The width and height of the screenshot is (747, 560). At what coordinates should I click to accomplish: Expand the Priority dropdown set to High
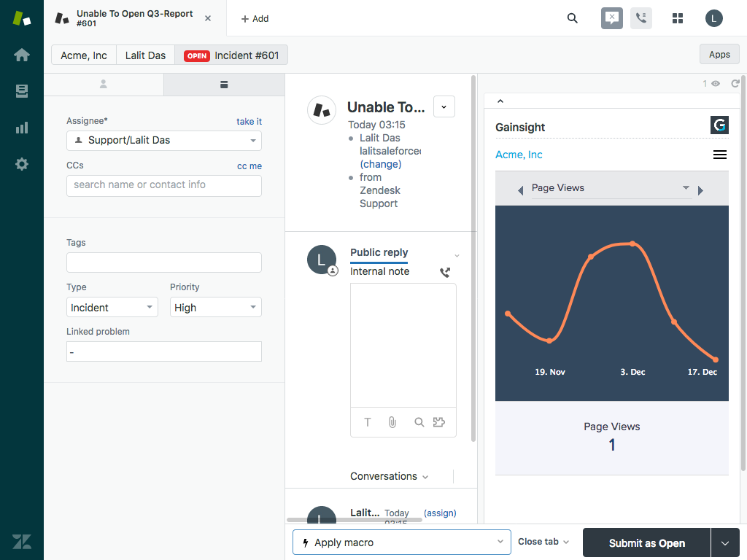click(215, 308)
